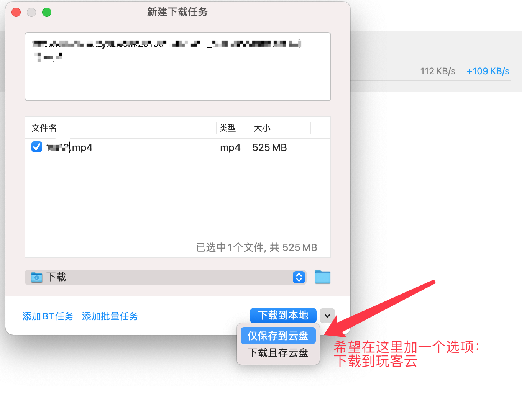
Task: Open 添加批量任务 to add batch tasks
Action: pyautogui.click(x=110, y=316)
